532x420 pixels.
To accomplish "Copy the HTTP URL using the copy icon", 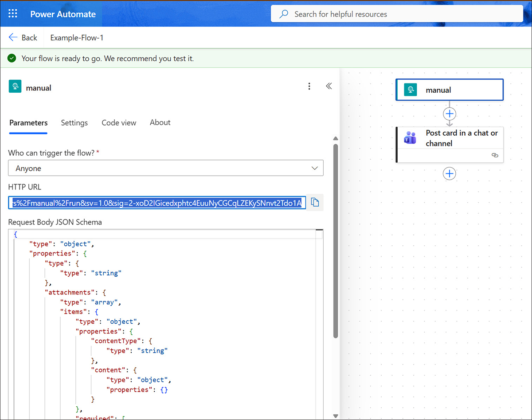I will pos(315,202).
